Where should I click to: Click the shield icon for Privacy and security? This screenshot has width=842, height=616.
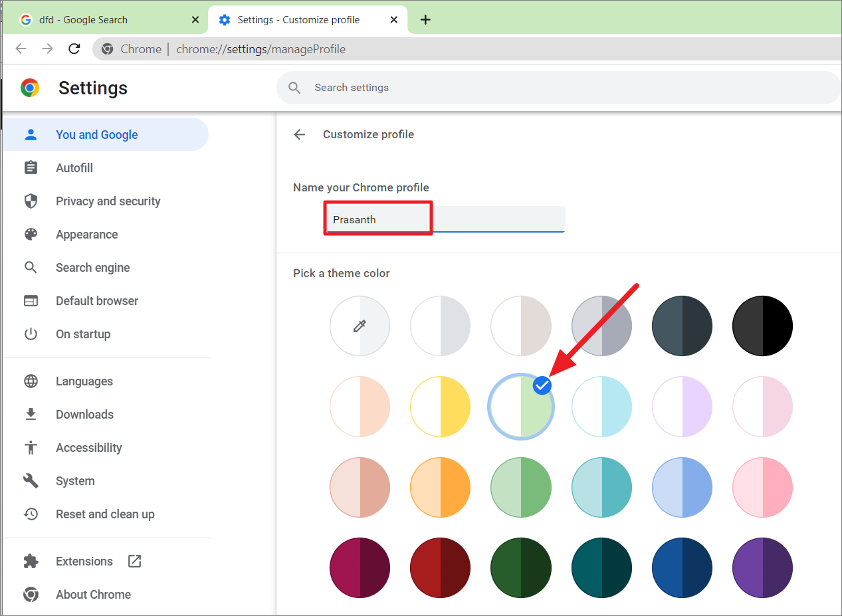pyautogui.click(x=31, y=201)
